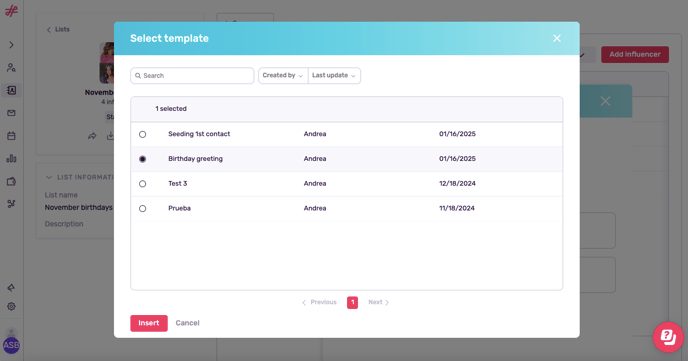Go to page 1
This screenshot has width=688, height=361.
point(352,302)
